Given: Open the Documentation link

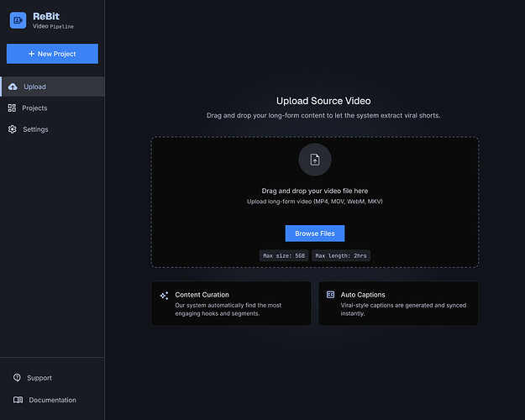Looking at the screenshot, I should click(x=45, y=400).
